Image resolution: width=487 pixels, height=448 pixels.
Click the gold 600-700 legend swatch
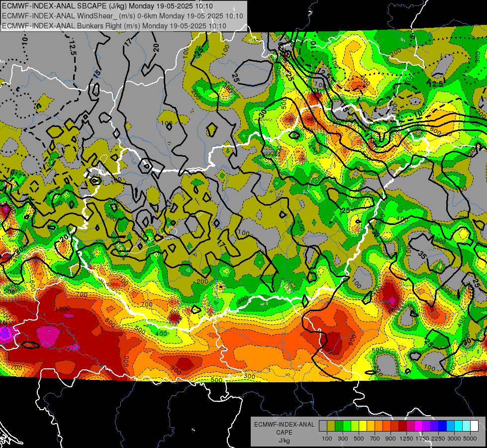(x=371, y=426)
